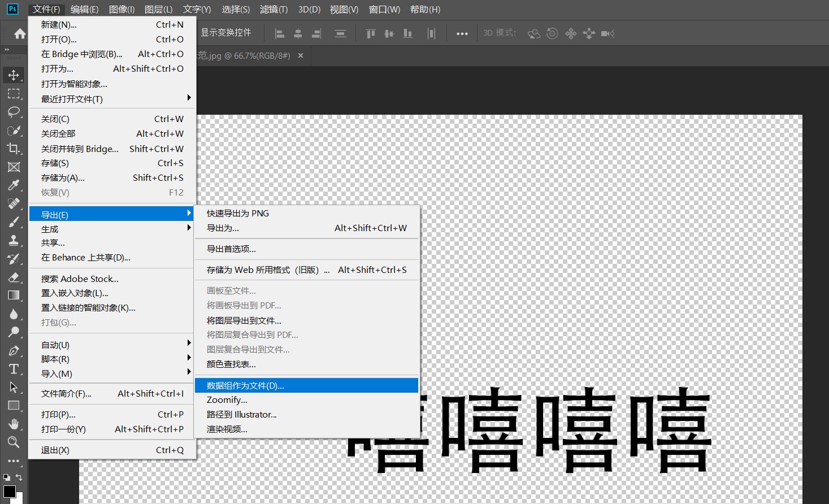Expand 自动(U) submenu
829x504 pixels.
pos(112,345)
